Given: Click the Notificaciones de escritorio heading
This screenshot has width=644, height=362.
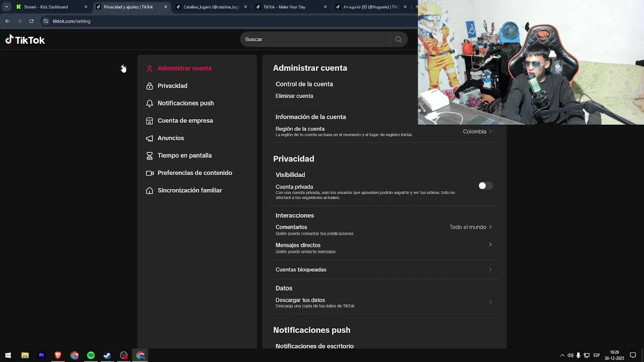Looking at the screenshot, I should click(x=314, y=346).
